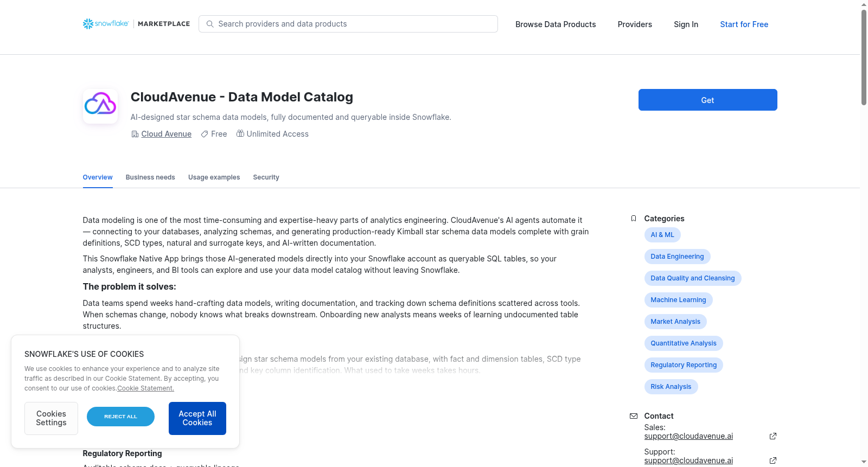The height and width of the screenshot is (467, 868).
Task: Click the Regulatory Reporting heading in the overview
Action: [x=122, y=453]
